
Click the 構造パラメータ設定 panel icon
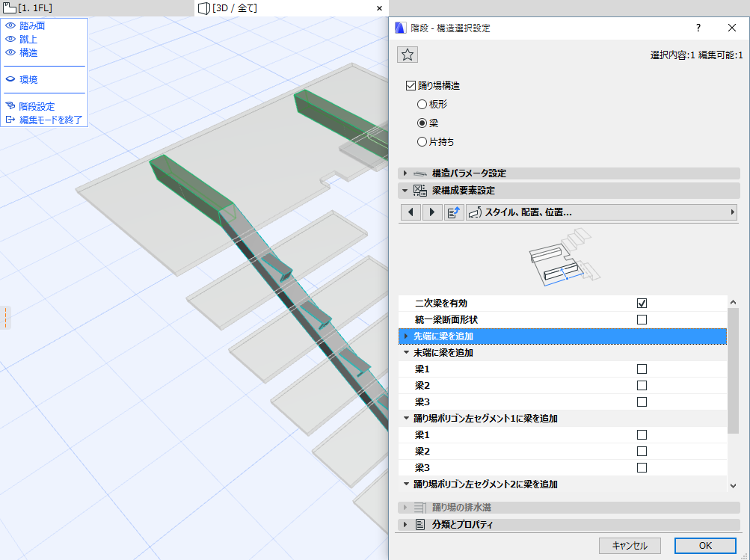point(420,173)
